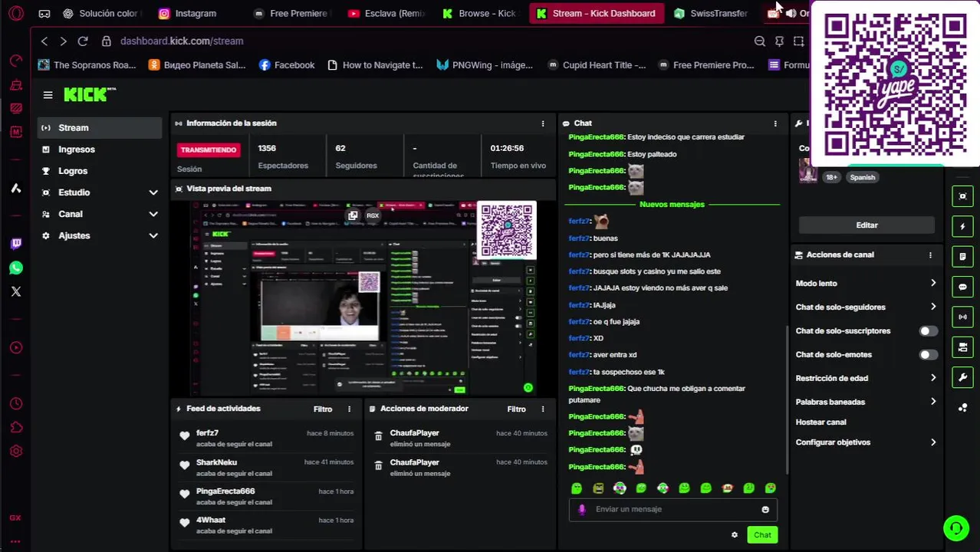Open Modo lento options
This screenshot has width=980, height=552.
(x=866, y=284)
